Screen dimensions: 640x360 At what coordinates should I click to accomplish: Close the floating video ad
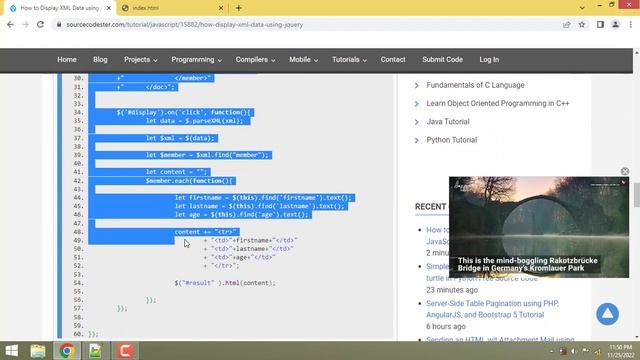625,171
